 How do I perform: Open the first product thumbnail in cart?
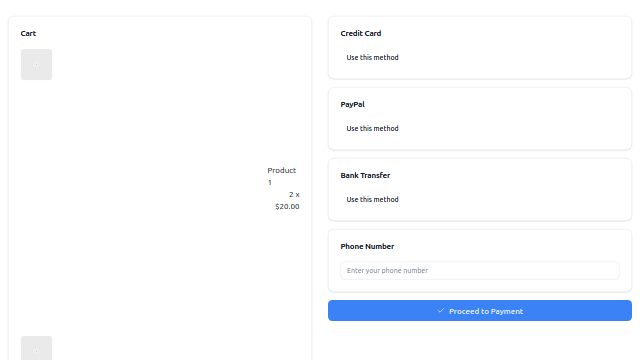36,64
